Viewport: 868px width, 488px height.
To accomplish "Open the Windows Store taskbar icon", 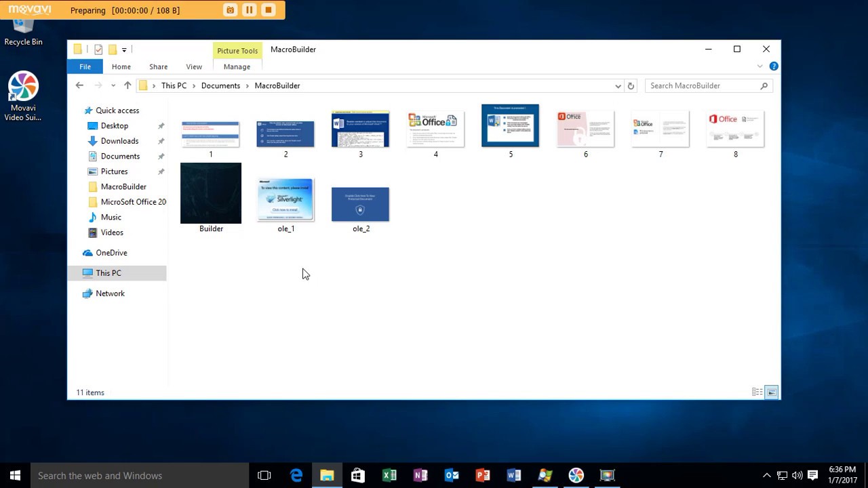I will tap(358, 475).
